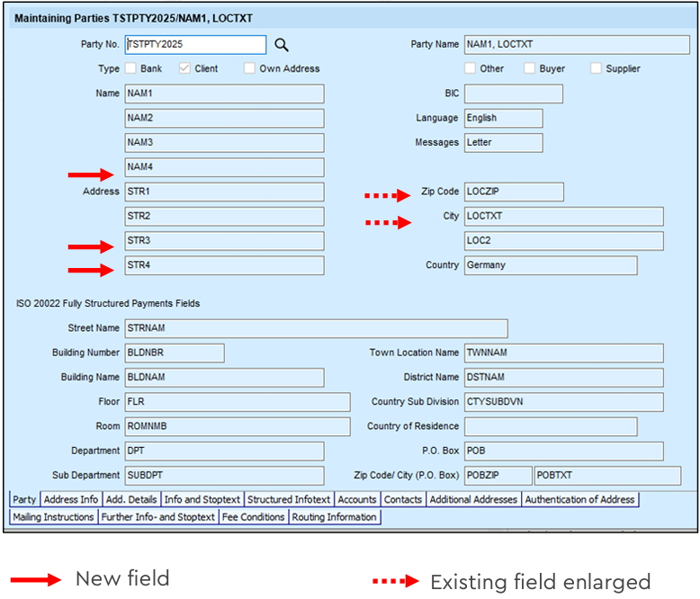Image resolution: width=700 pixels, height=599 pixels.
Task: Select the Street Name field with STRNAM
Action: [x=316, y=328]
